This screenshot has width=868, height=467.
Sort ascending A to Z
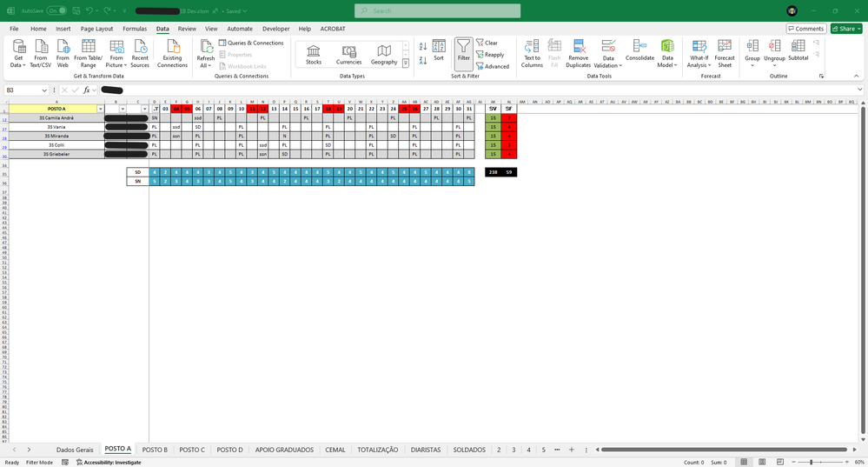(x=423, y=47)
